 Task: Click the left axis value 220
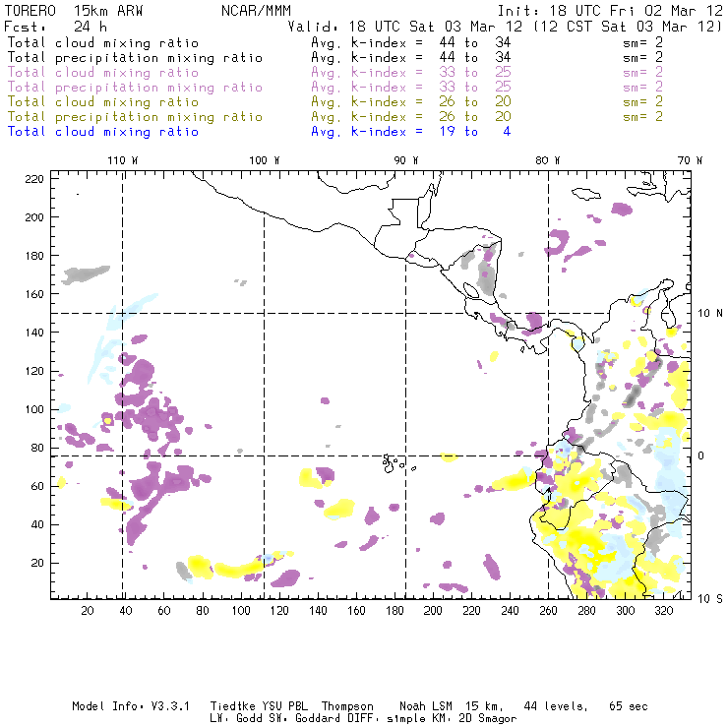(35, 178)
